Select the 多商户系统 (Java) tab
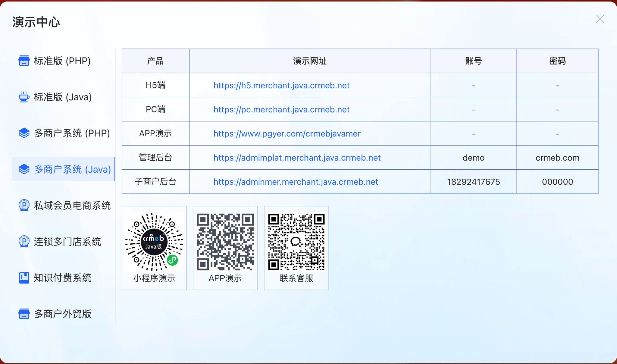Screen dimensions: 617x364 click(x=64, y=169)
